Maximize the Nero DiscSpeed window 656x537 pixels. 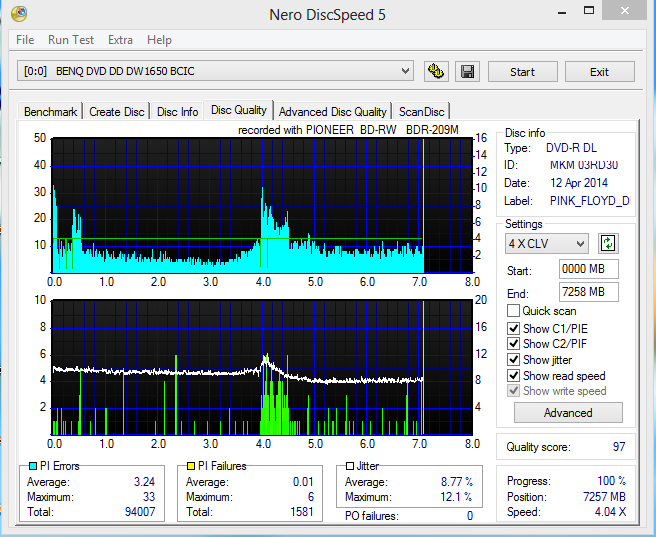point(589,10)
